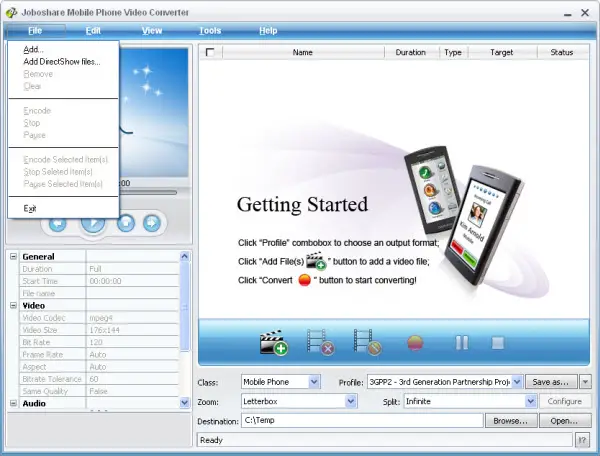Click the Ready status bar text
The height and width of the screenshot is (456, 600).
click(211, 440)
